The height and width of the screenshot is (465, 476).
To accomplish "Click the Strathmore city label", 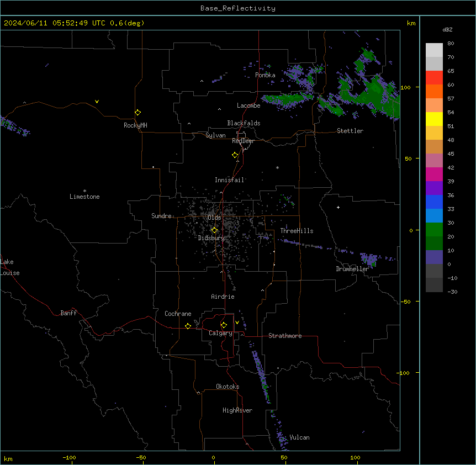I will [285, 336].
